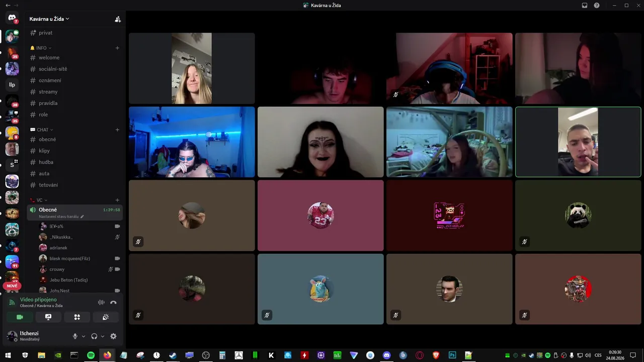Image resolution: width=644 pixels, height=362 pixels.
Task: Deafen with the headphones button
Action: point(94,336)
